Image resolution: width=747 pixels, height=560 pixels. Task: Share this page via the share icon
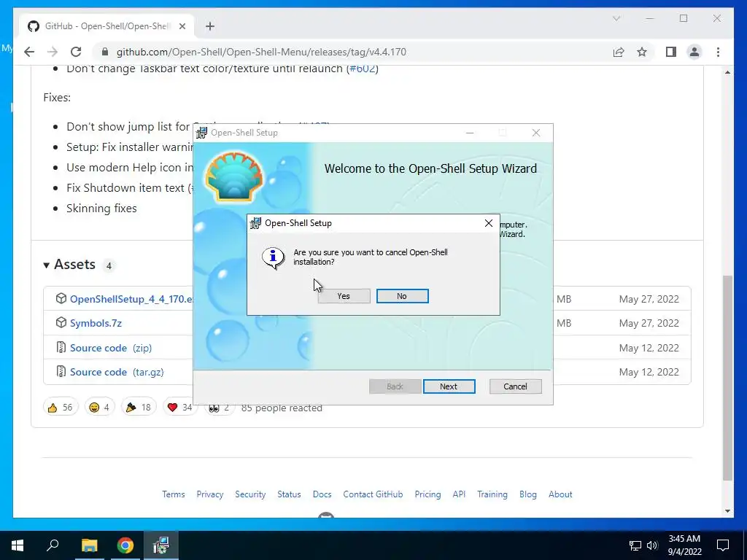click(619, 52)
